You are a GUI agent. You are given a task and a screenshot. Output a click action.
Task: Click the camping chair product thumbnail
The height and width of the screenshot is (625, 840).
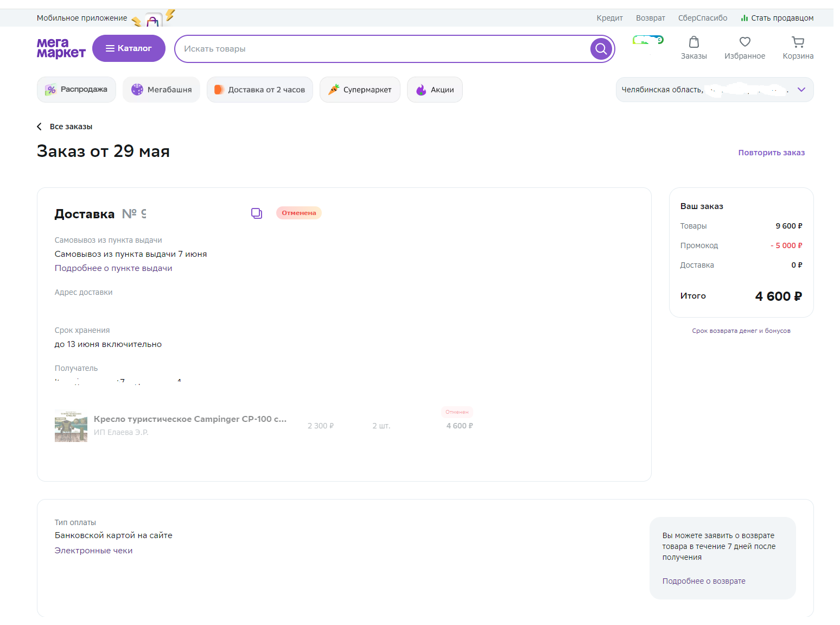71,426
